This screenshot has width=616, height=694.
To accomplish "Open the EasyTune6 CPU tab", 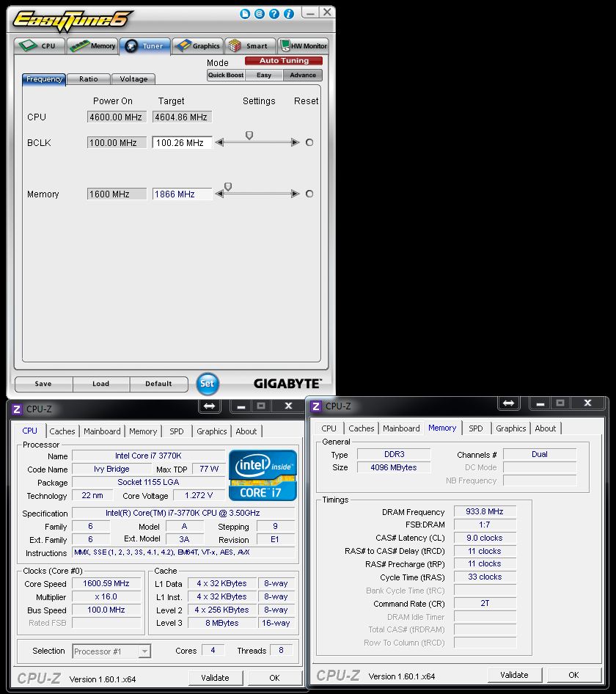I will (x=40, y=45).
